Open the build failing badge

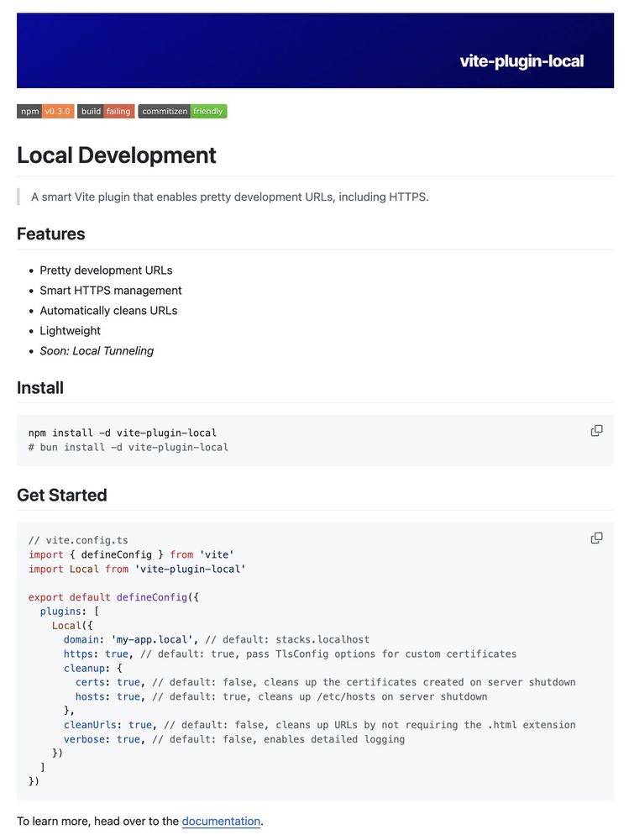click(106, 112)
